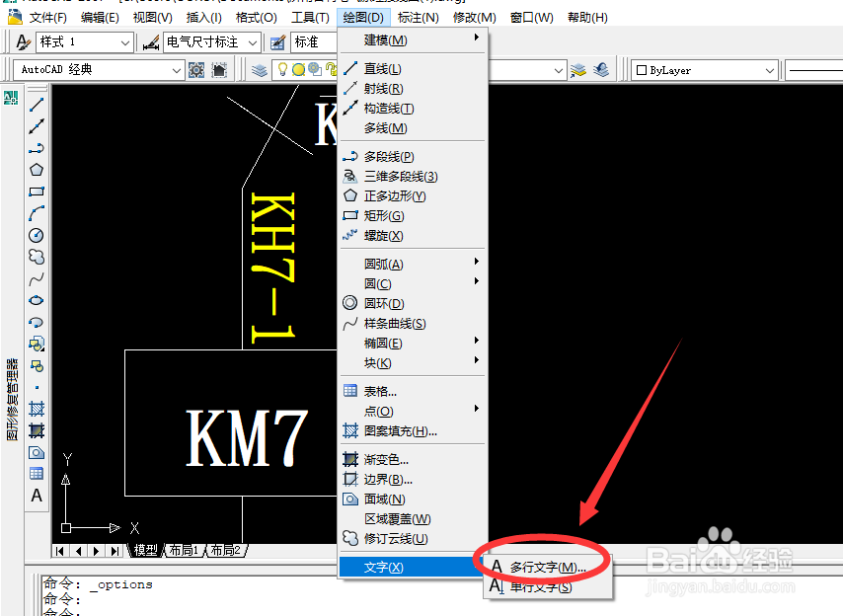Select the Revision cloud tool in left toolbar
The width and height of the screenshot is (843, 616).
pos(37,257)
